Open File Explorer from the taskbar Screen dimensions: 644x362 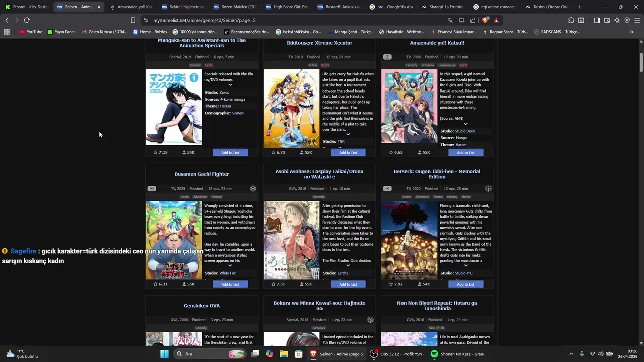click(x=284, y=354)
